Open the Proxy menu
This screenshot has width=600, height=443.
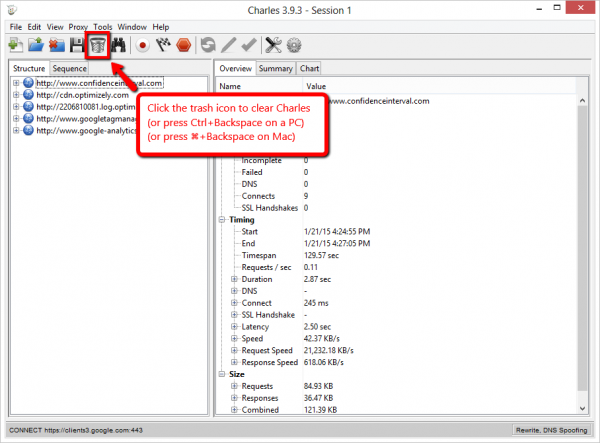(78, 27)
